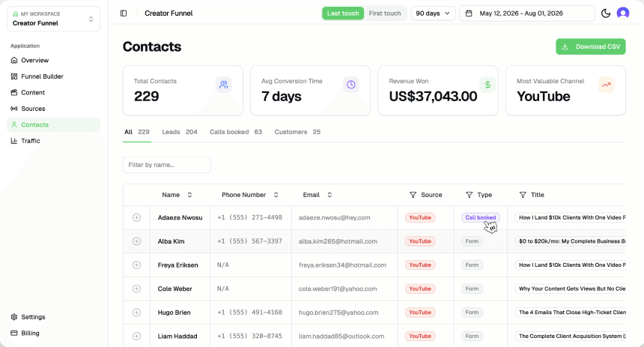644x347 pixels.
Task: Open Content in sidebar
Action: (x=53, y=92)
